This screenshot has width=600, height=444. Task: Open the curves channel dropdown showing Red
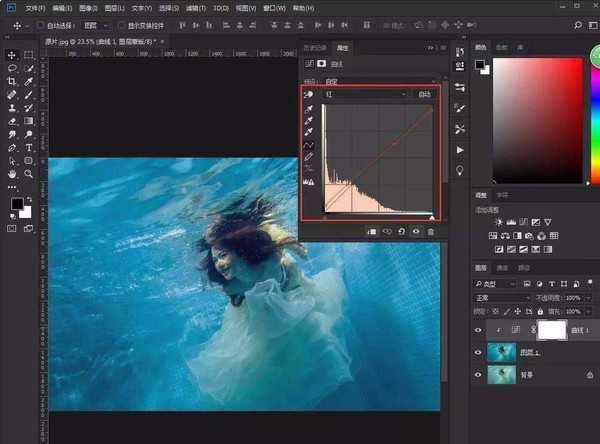[366, 94]
